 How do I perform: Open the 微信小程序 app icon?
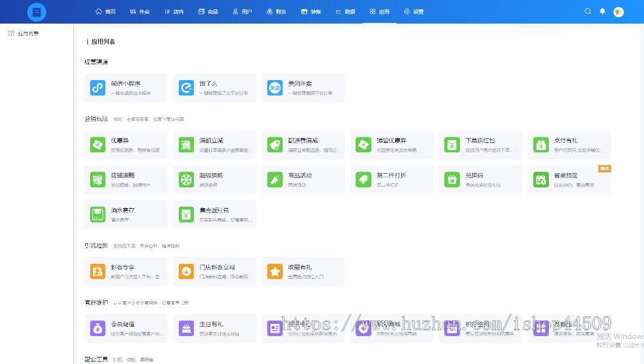point(98,88)
